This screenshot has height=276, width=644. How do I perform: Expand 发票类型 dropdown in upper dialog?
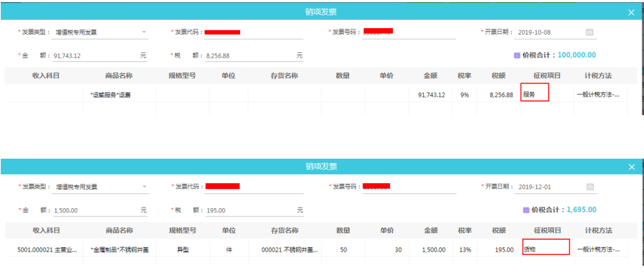point(144,32)
